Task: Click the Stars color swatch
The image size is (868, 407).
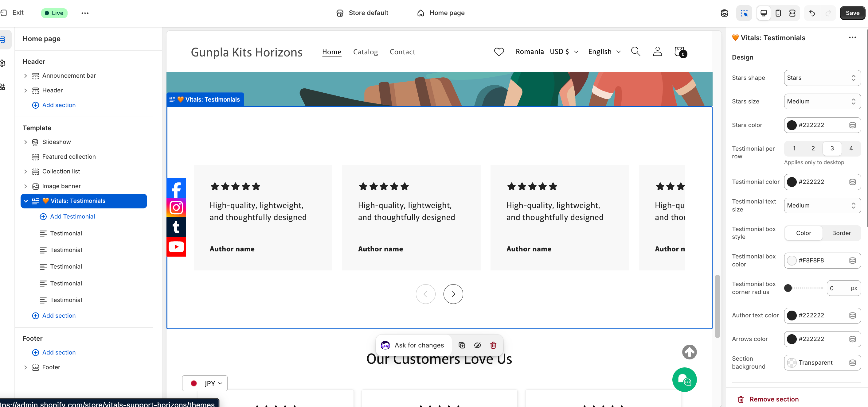Action: click(x=792, y=125)
